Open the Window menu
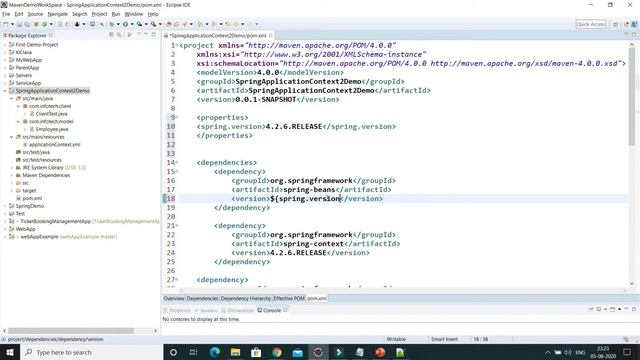This screenshot has height=360, width=640. coord(133,14)
